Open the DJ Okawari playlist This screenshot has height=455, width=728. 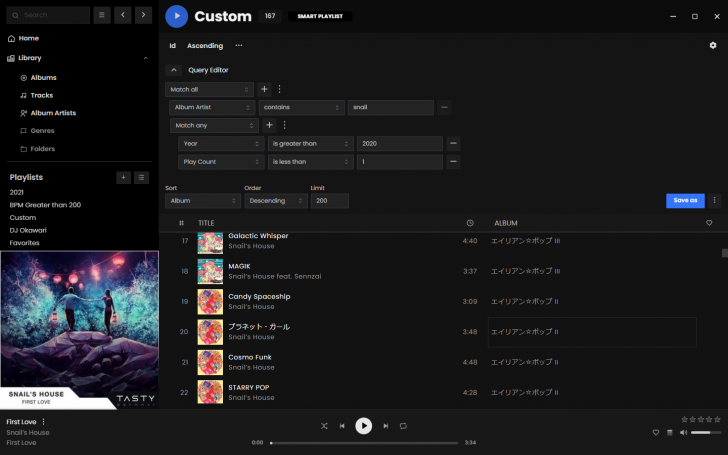[30, 229]
